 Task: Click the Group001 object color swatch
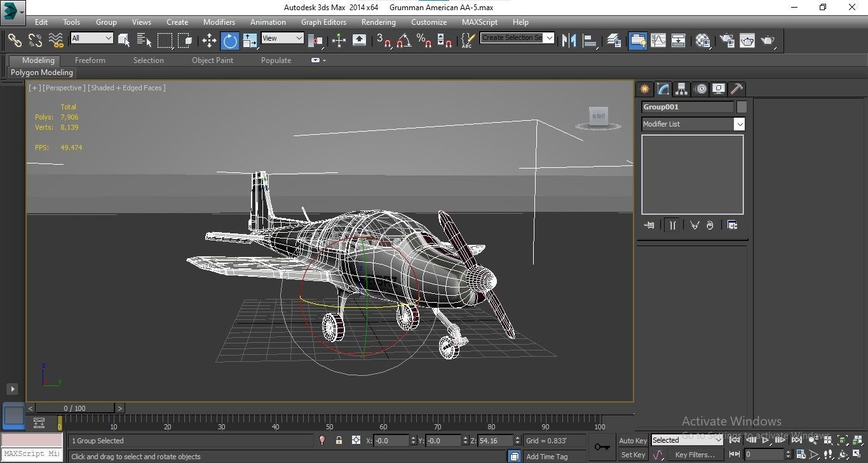pos(742,107)
